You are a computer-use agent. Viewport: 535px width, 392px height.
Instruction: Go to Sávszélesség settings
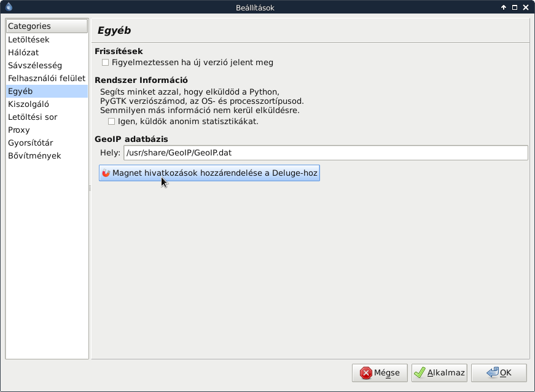(47, 66)
